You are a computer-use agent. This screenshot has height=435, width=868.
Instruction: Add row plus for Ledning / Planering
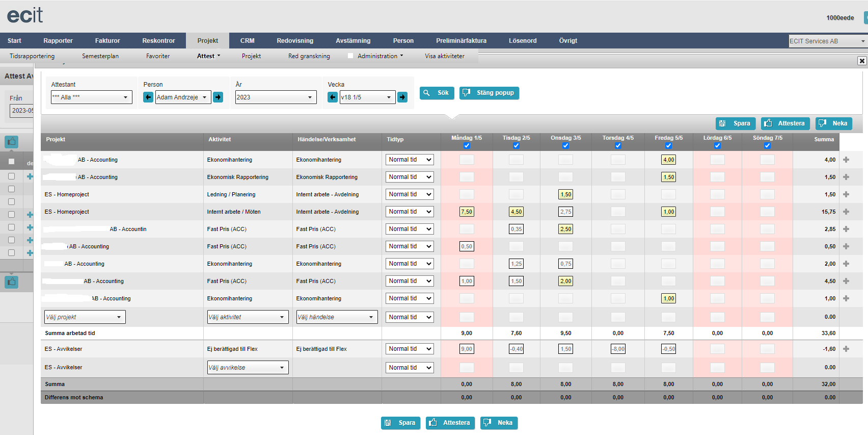(846, 194)
